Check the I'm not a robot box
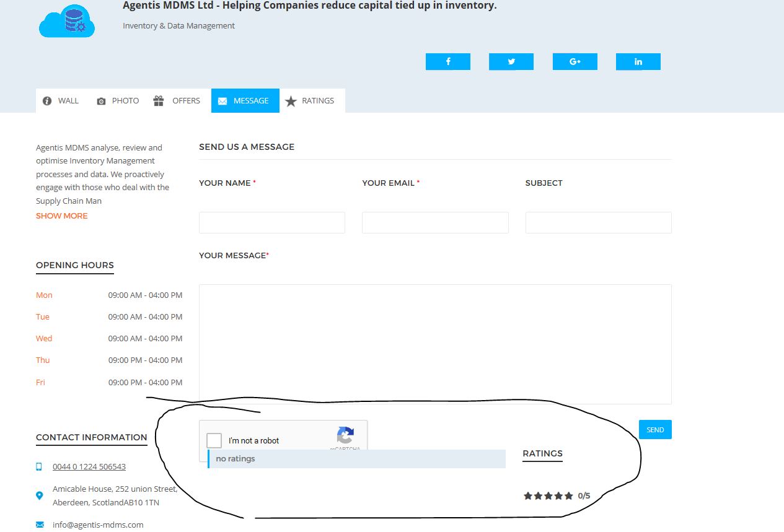 click(214, 440)
